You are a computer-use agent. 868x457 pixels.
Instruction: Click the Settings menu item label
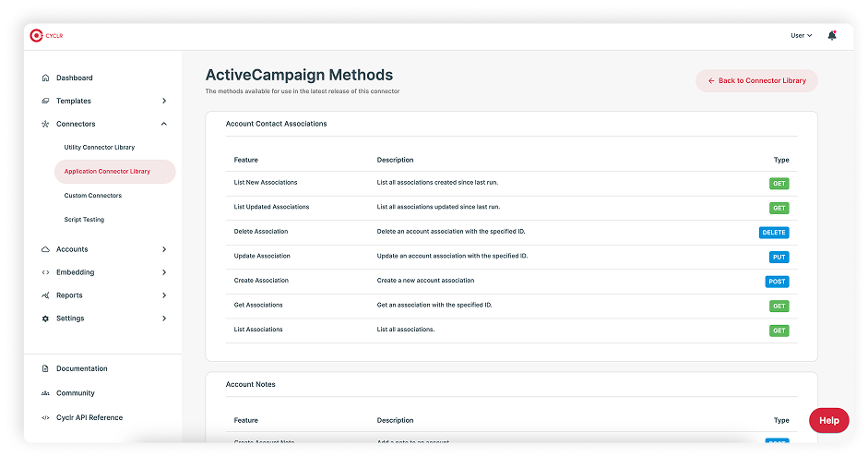click(70, 319)
